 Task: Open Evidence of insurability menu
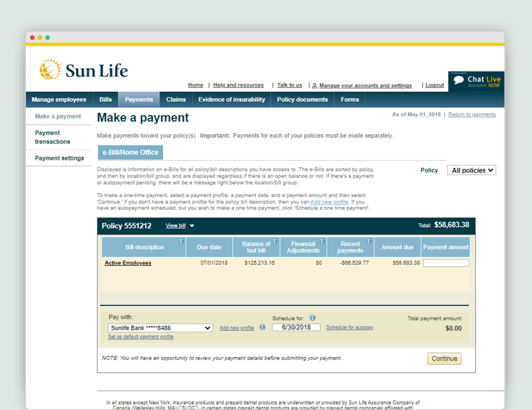231,99
